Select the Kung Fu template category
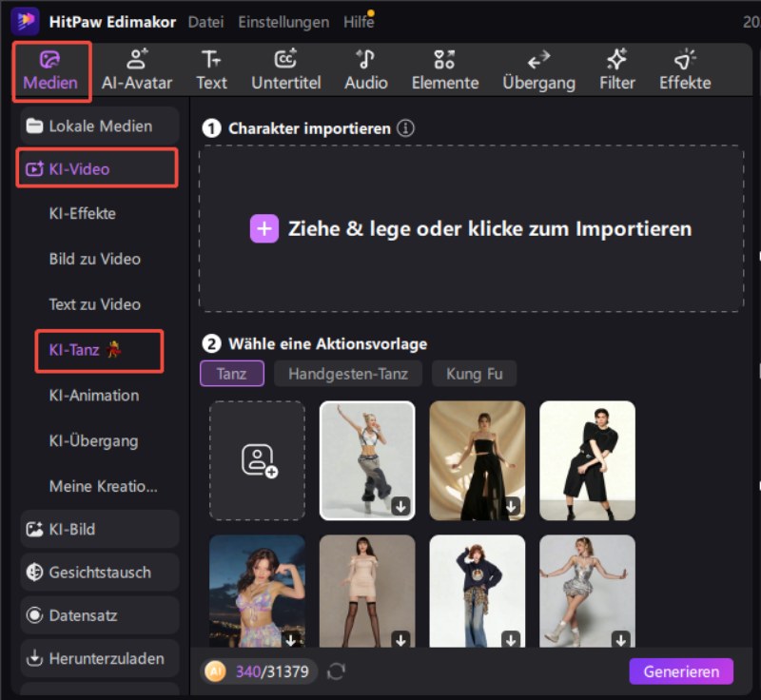Image resolution: width=761 pixels, height=700 pixels. tap(474, 374)
